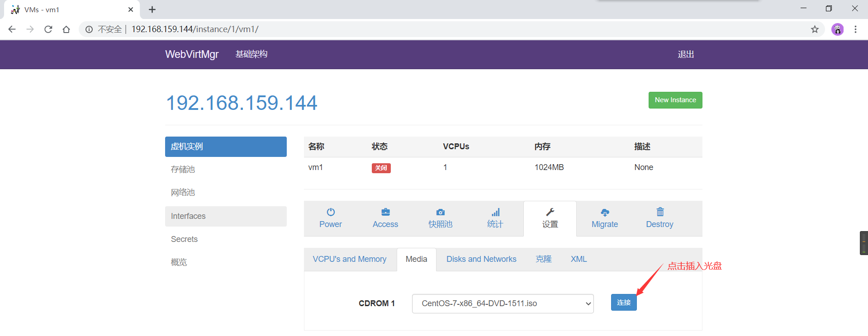Screen dimensions: 868x336
Task: Go to browser home page
Action: (x=66, y=29)
